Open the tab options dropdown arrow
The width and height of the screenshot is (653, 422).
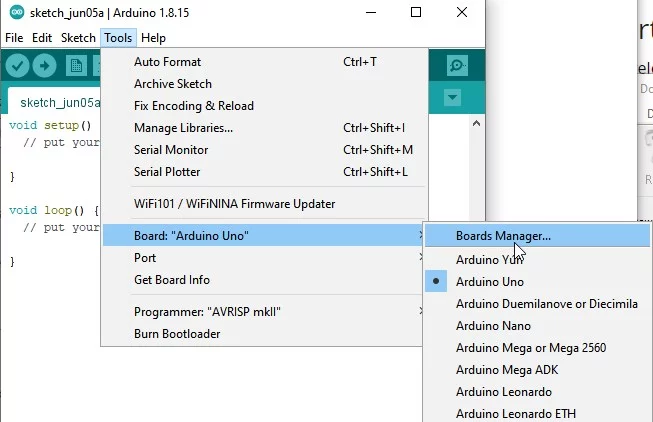(x=452, y=98)
